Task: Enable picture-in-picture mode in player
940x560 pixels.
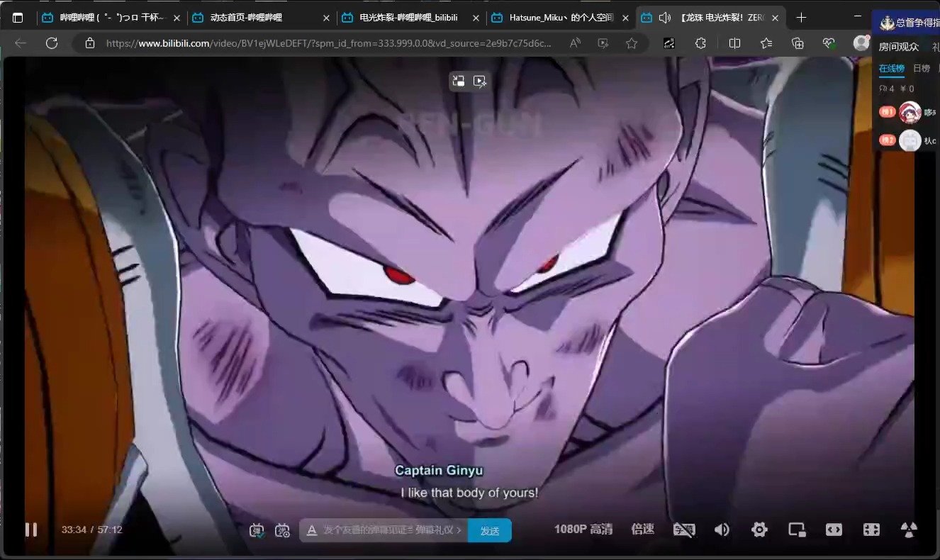Action: tap(797, 530)
